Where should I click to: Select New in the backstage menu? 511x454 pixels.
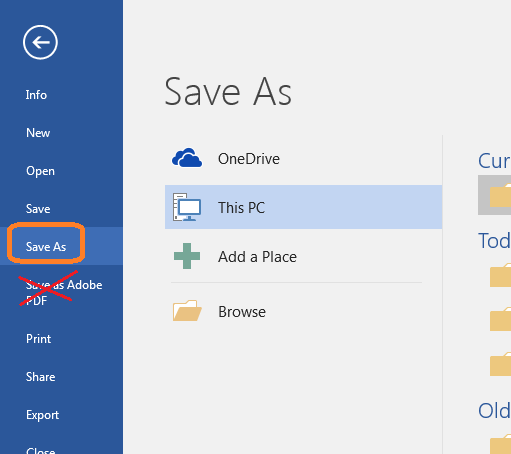point(38,133)
